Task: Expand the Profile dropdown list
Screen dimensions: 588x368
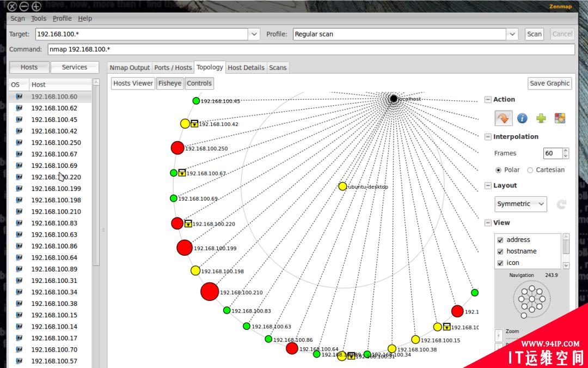Action: pos(512,34)
